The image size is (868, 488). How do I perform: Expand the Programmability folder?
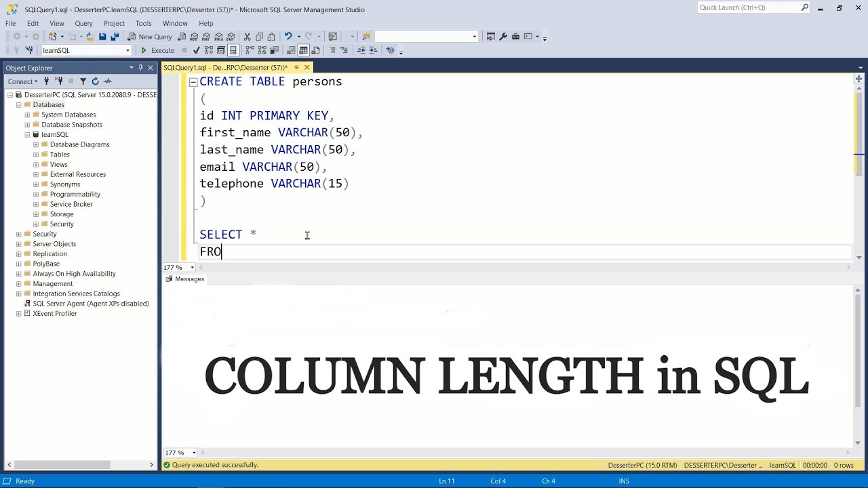click(36, 194)
